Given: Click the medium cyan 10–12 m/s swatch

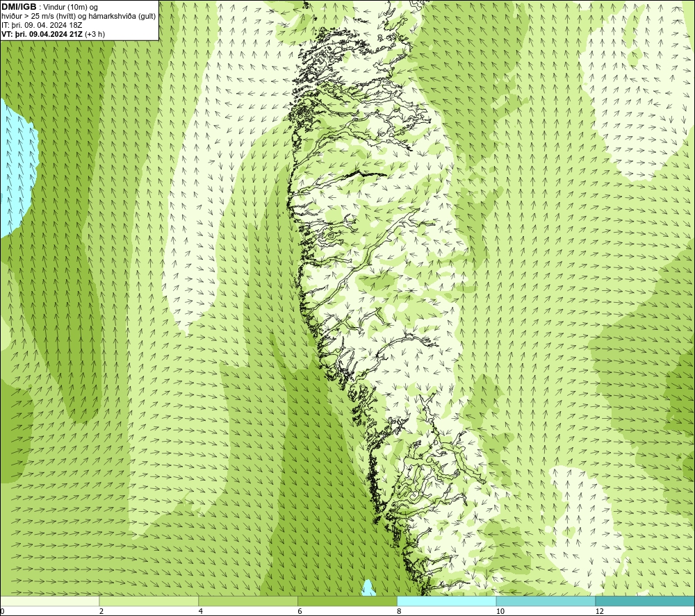Looking at the screenshot, I should tap(546, 601).
